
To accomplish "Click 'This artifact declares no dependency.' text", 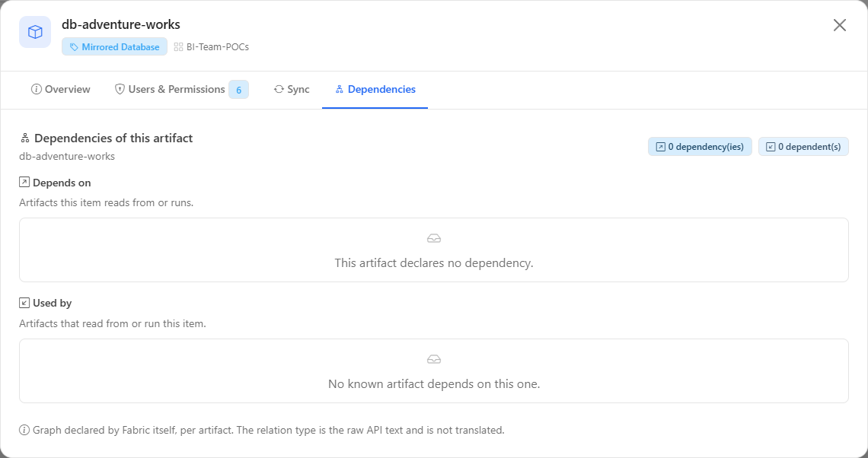I will pos(434,262).
